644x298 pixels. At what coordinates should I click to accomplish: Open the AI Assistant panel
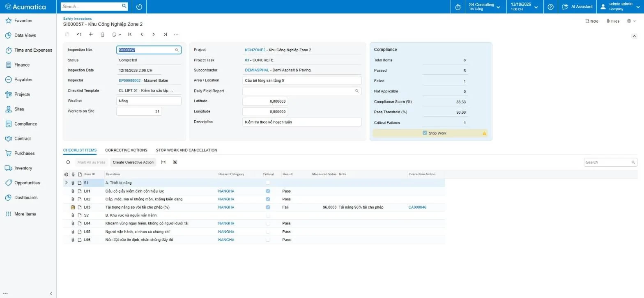pos(577,7)
